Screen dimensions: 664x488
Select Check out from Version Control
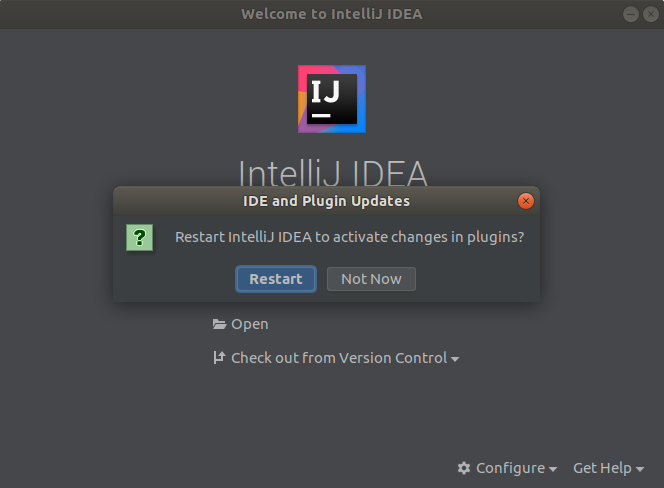coord(338,357)
